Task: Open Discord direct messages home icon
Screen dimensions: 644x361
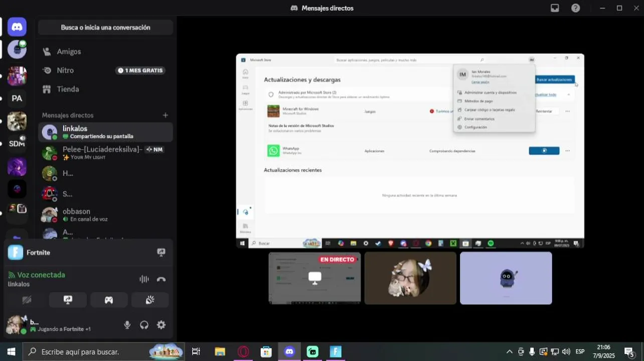Action: coord(17,27)
